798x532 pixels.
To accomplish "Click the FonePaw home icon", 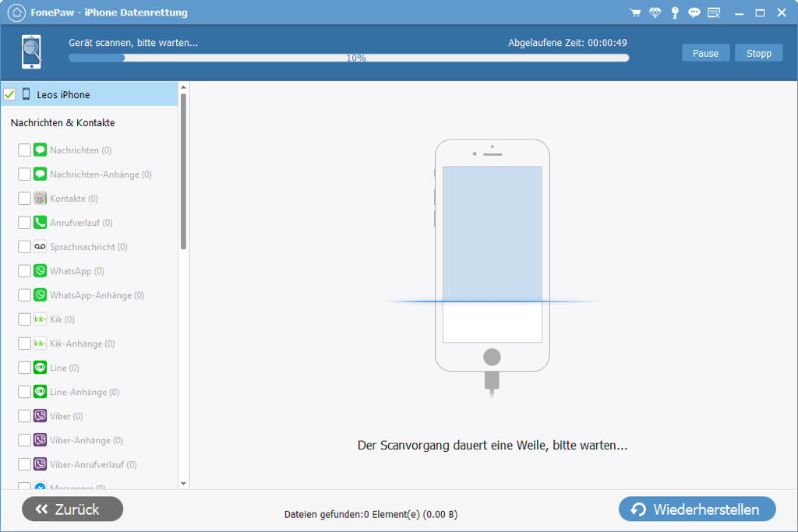I will pyautogui.click(x=16, y=12).
